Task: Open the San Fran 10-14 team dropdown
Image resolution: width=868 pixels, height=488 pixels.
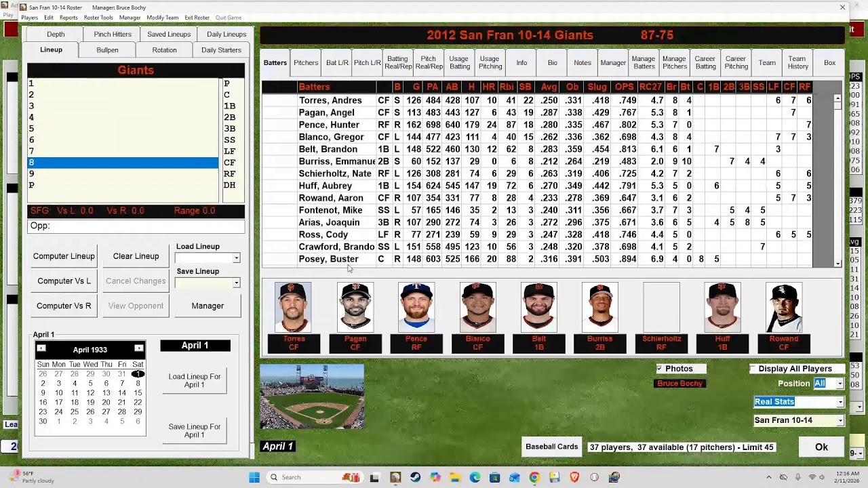Action: click(840, 420)
